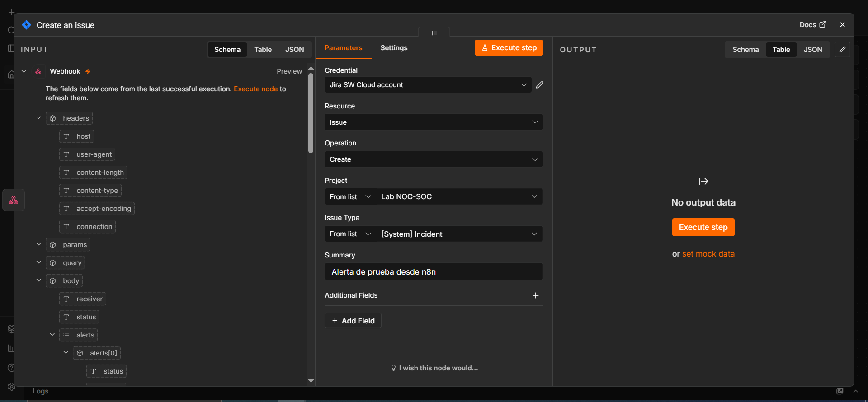Click the settings gear icon in the left sidebar
This screenshot has height=402, width=868.
tap(11, 387)
